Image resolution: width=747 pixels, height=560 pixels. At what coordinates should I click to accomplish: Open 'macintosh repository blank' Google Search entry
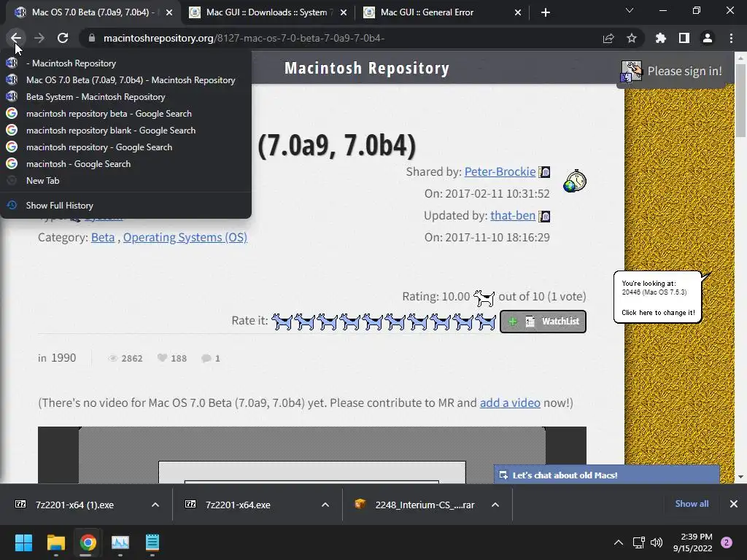click(x=125, y=130)
